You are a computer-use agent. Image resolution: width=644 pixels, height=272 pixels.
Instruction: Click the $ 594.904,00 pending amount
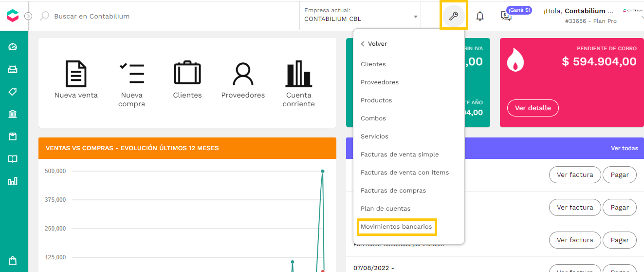click(x=599, y=61)
